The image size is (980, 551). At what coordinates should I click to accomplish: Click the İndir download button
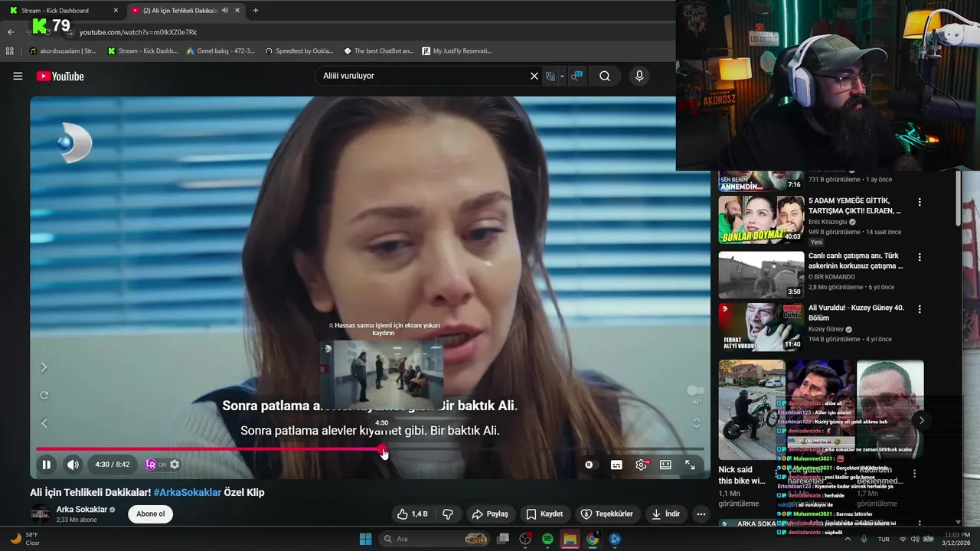666,514
